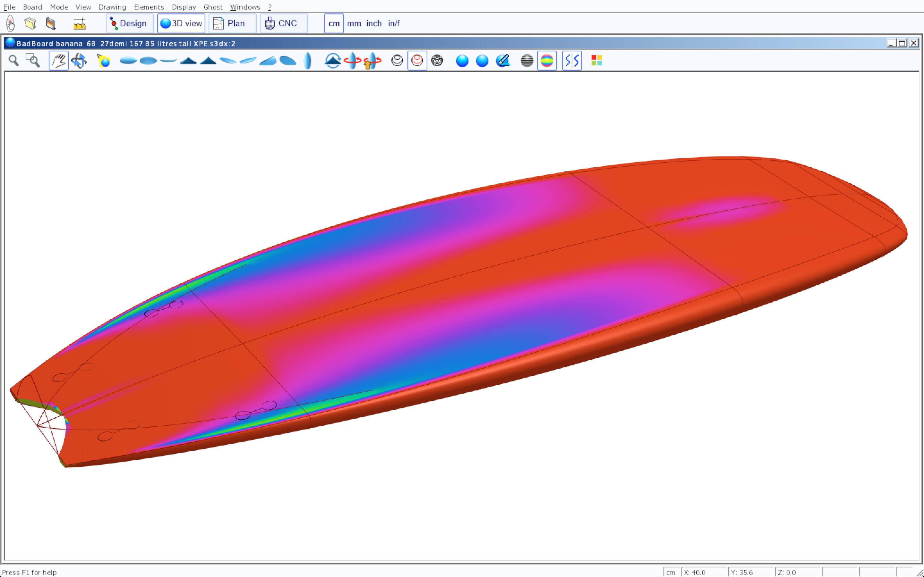
Task: Switch to Design mode
Action: pyautogui.click(x=129, y=24)
